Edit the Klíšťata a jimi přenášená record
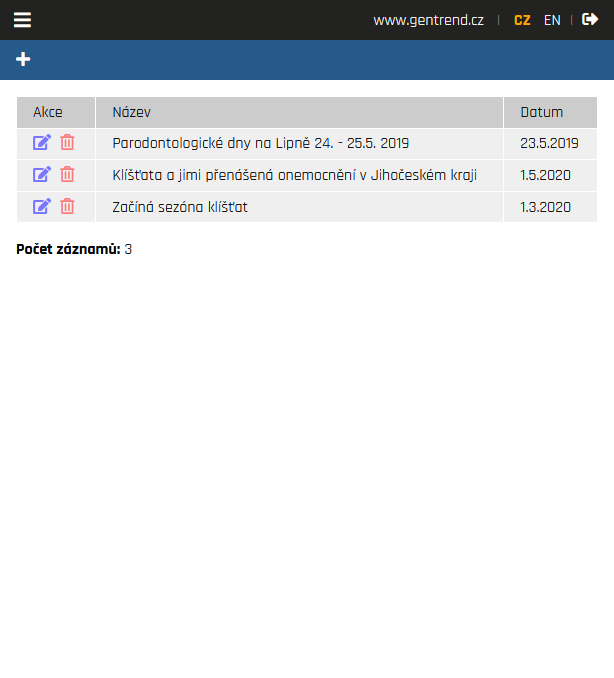614x678 pixels. coord(42,175)
